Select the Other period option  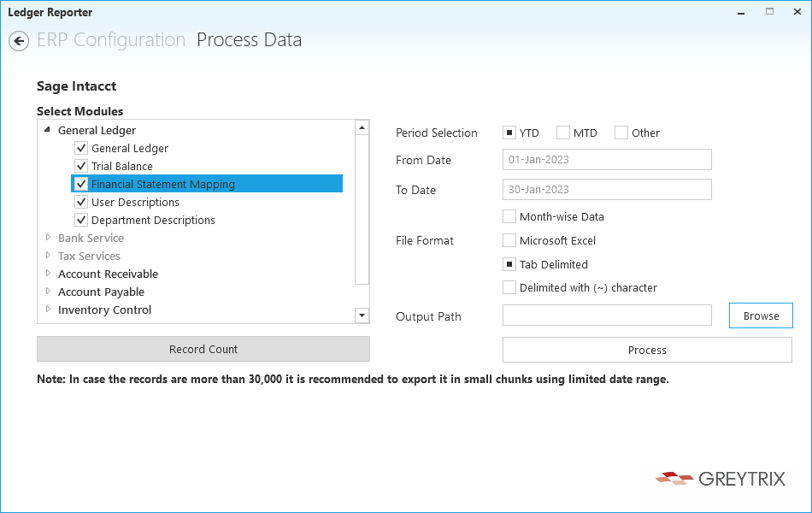(621, 133)
